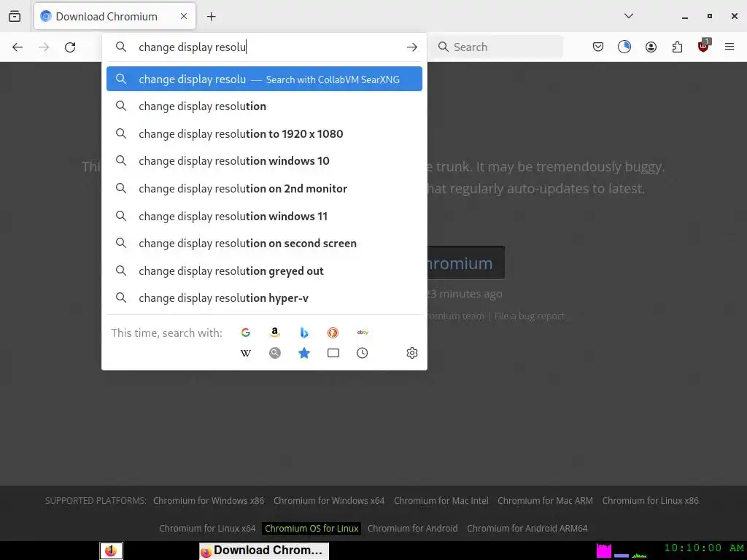Open Chromium for Linux x64 link

click(207, 528)
